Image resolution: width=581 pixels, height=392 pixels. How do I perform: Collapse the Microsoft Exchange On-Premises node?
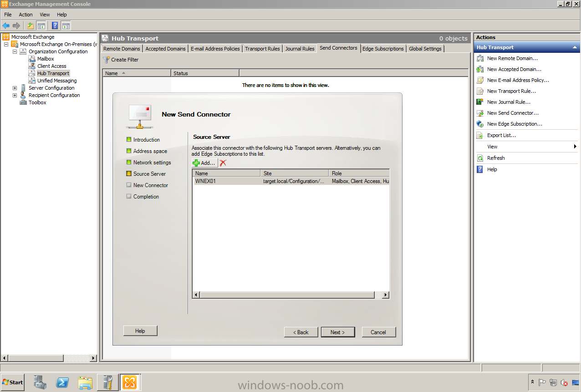[6, 44]
